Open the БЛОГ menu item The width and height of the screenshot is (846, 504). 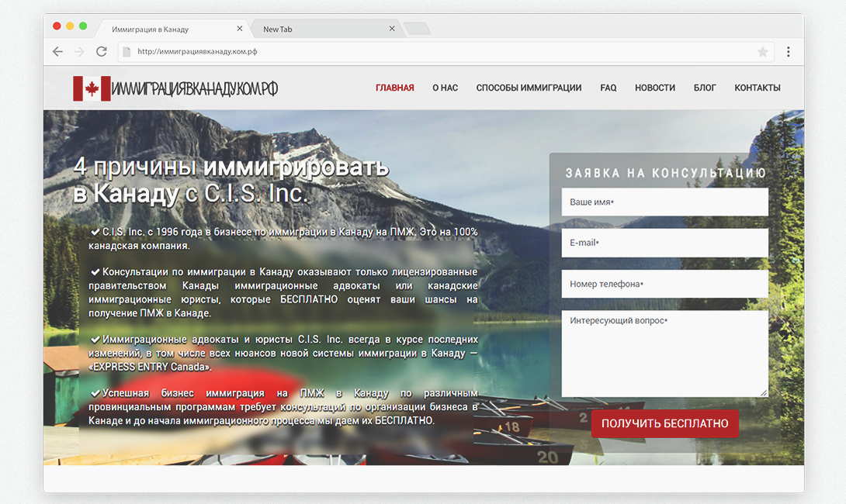coord(705,88)
